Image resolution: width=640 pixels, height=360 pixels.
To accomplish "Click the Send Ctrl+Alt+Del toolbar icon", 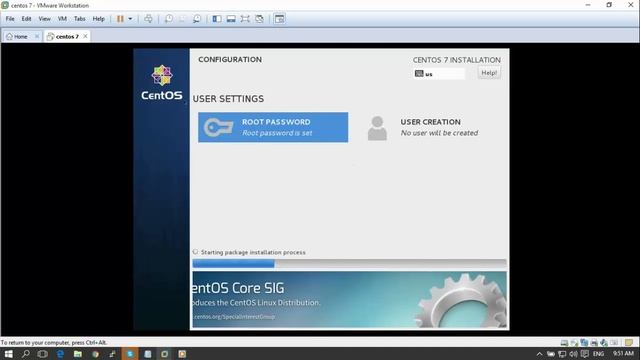I will click(x=148, y=19).
